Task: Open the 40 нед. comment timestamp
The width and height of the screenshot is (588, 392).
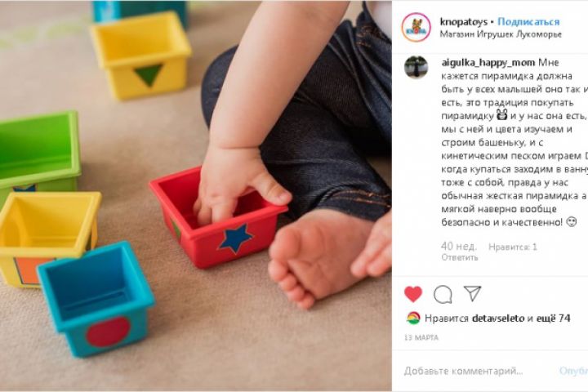Action: click(459, 247)
